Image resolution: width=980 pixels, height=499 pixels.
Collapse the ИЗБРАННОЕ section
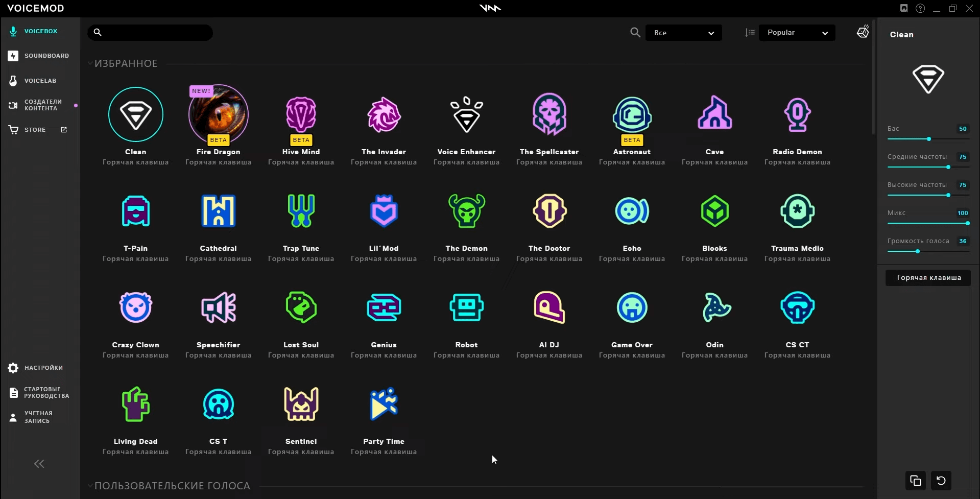(x=90, y=63)
